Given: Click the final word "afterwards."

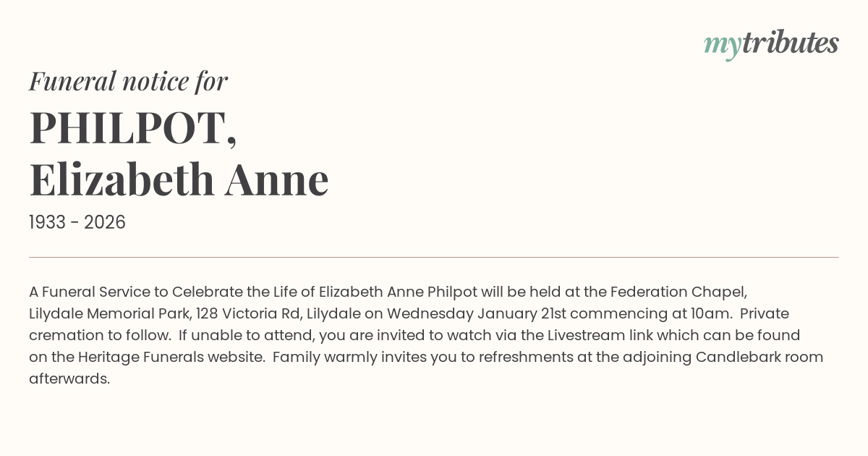Looking at the screenshot, I should click(69, 379).
